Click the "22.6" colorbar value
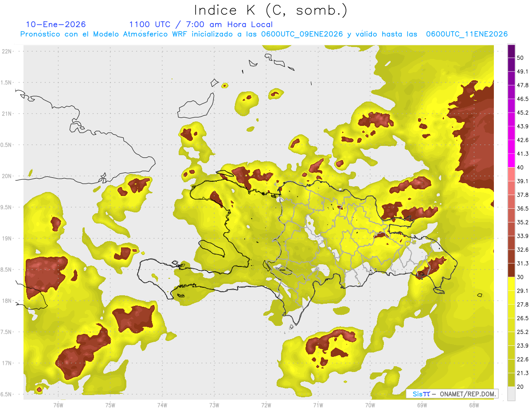The image size is (532, 411). coord(523,360)
